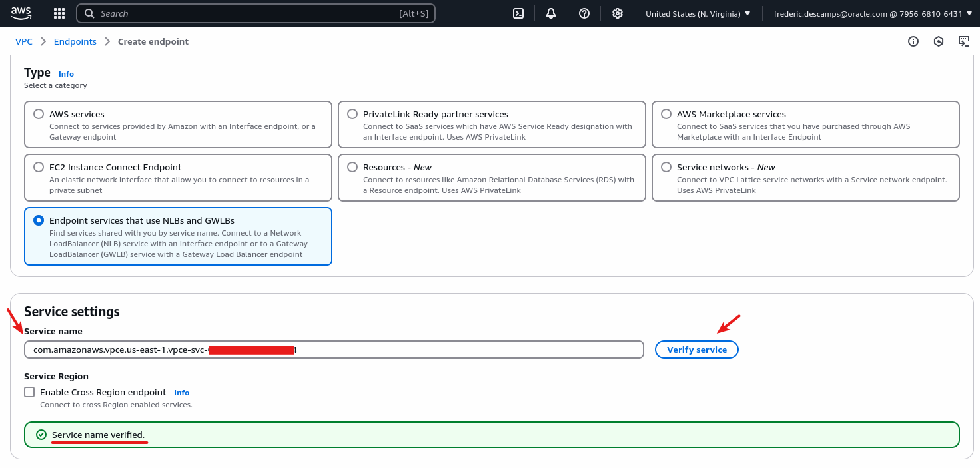Viewport: 980px width, 468px height.
Task: Select the EC2 Instance Connect Endpoint option
Action: point(38,167)
